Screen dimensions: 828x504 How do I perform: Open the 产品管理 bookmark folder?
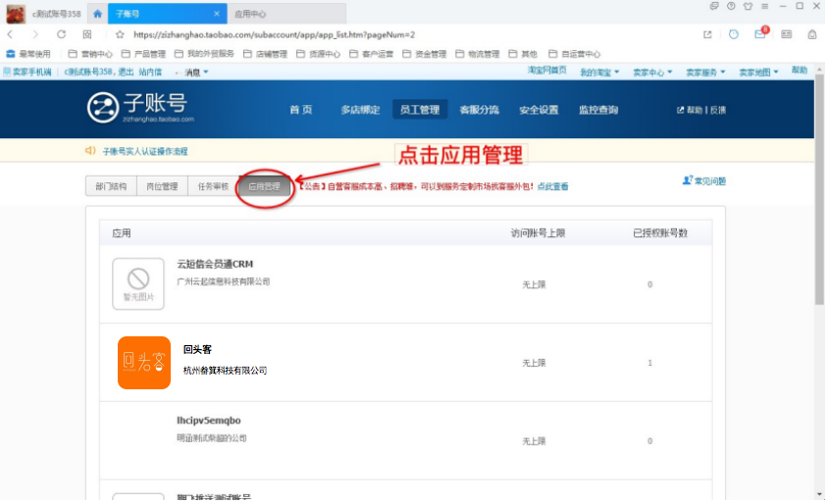click(143, 54)
